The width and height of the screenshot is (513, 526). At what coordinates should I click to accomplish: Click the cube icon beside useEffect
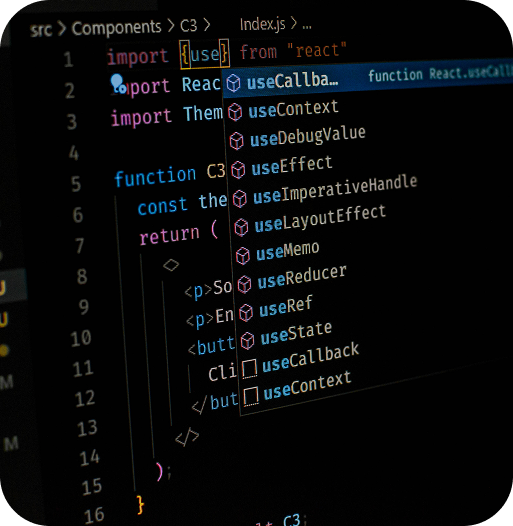[x=238, y=169]
